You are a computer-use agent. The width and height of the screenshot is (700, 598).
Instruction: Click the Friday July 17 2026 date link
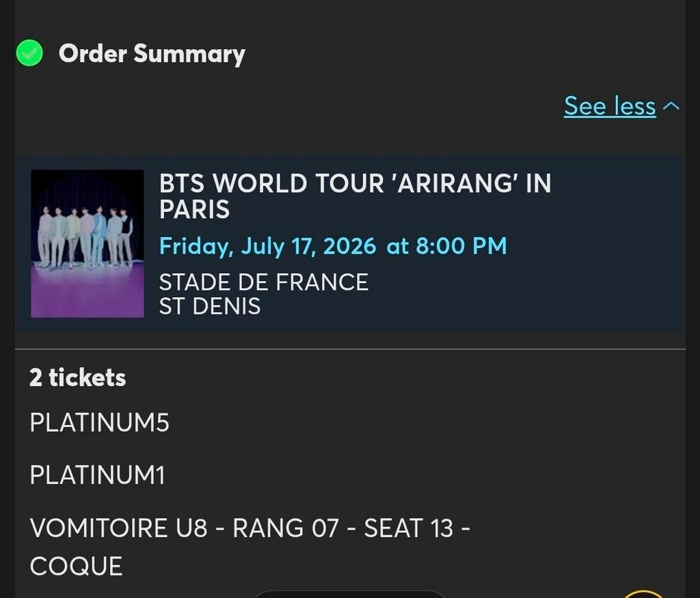267,246
